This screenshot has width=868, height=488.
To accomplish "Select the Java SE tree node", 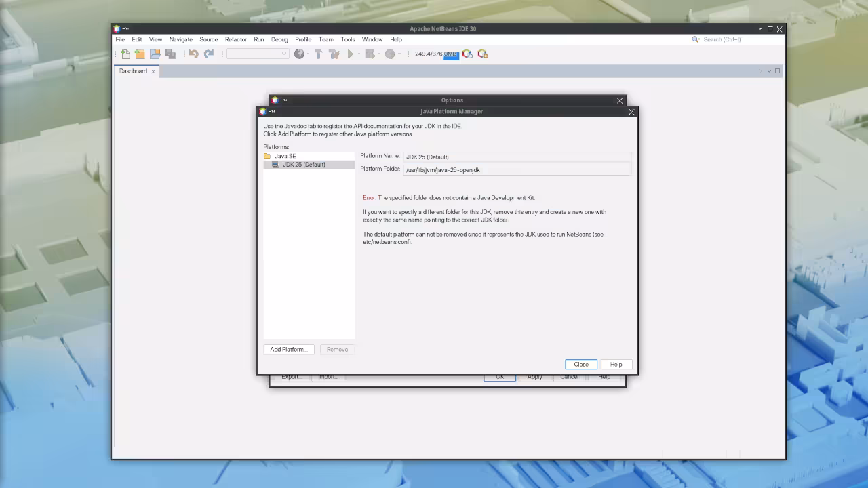I will point(285,156).
